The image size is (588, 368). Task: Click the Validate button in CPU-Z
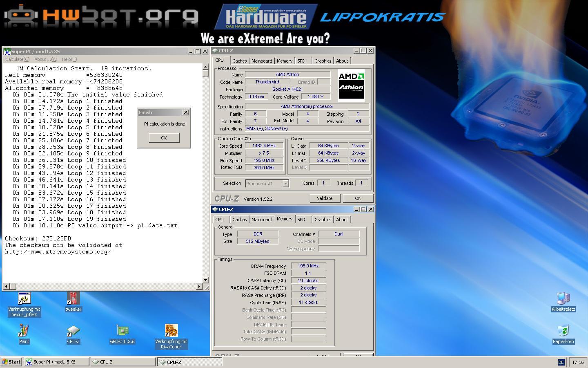tap(325, 198)
